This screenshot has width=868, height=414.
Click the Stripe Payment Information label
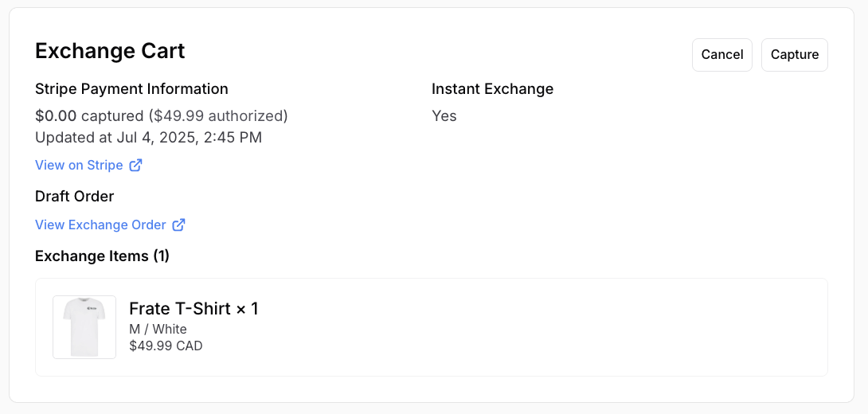(131, 89)
